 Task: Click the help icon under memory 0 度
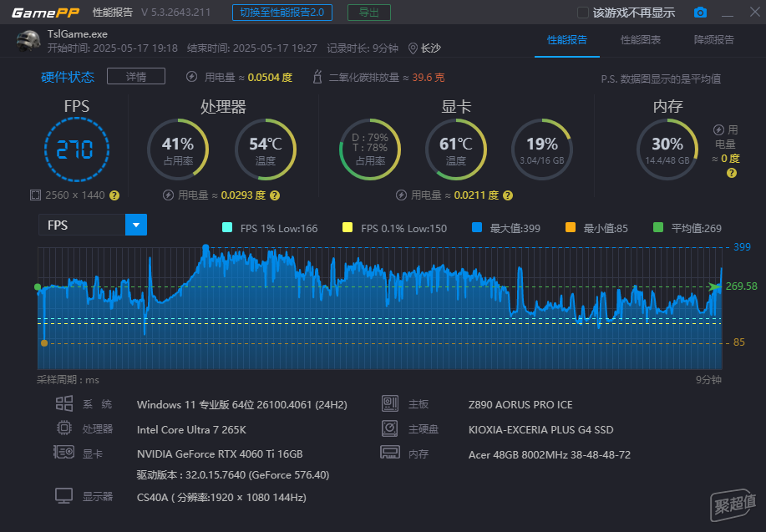point(731,173)
